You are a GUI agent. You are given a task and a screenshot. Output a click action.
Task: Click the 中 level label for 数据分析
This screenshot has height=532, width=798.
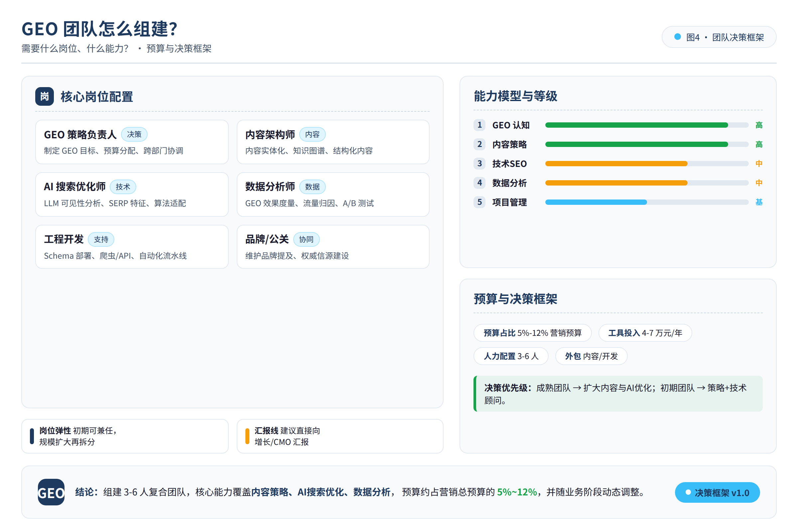pos(759,183)
